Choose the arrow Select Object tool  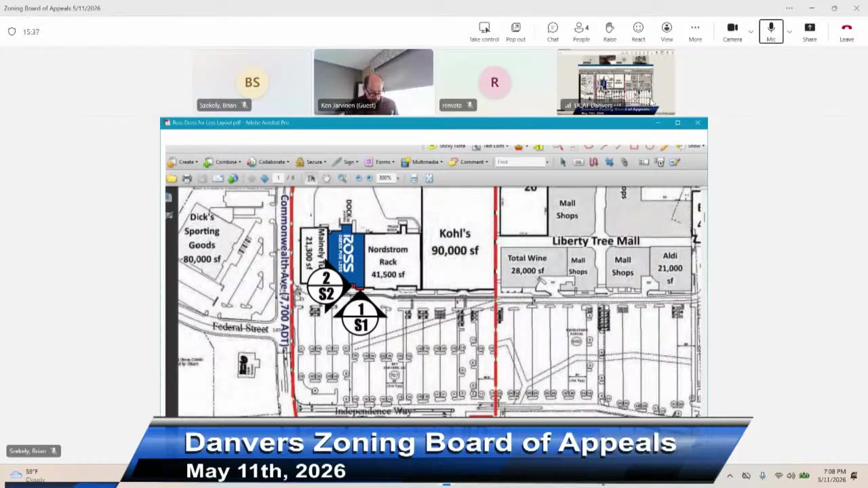pyautogui.click(x=563, y=162)
